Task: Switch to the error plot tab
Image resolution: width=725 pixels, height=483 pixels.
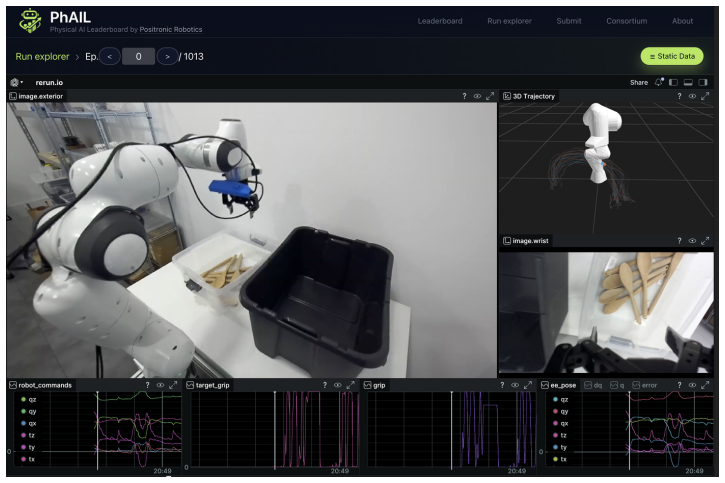Action: pos(645,385)
